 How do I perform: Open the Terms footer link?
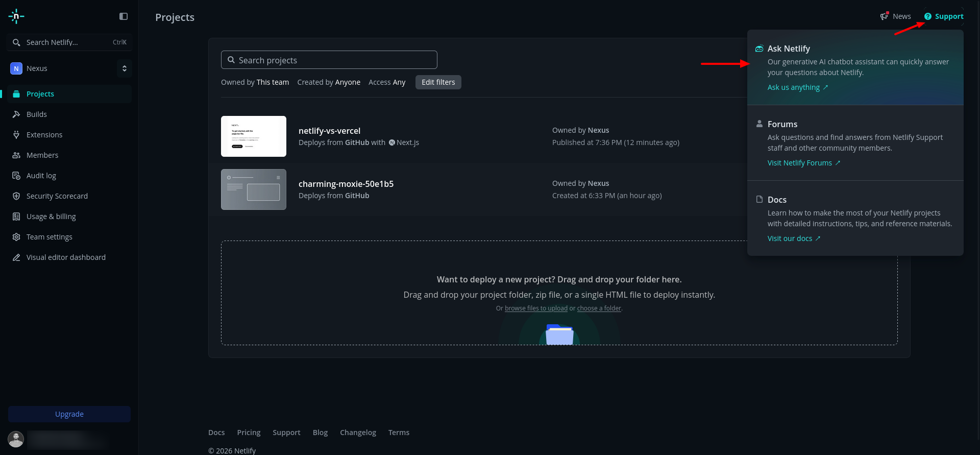pyautogui.click(x=399, y=433)
